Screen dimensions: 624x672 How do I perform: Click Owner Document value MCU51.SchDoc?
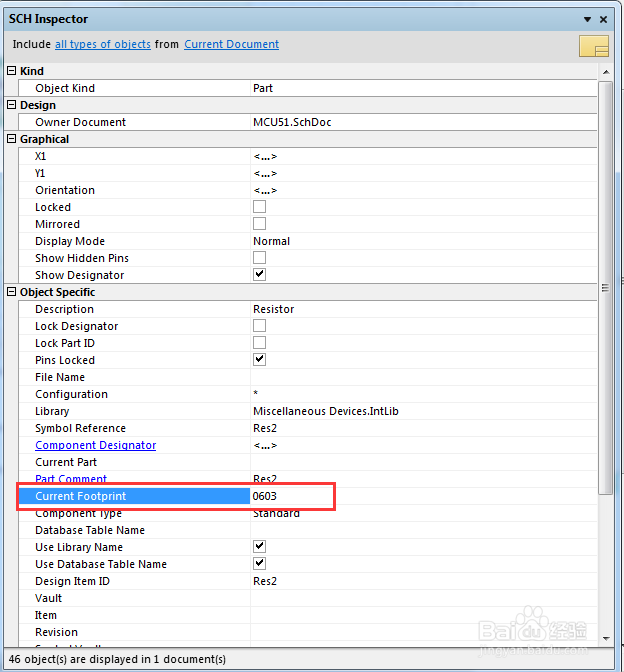pos(423,122)
